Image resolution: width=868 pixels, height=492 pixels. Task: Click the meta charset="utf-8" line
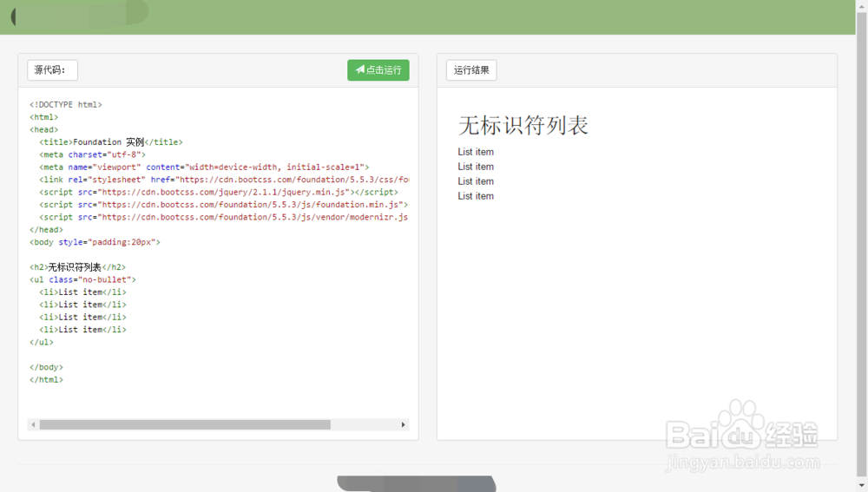(x=93, y=155)
